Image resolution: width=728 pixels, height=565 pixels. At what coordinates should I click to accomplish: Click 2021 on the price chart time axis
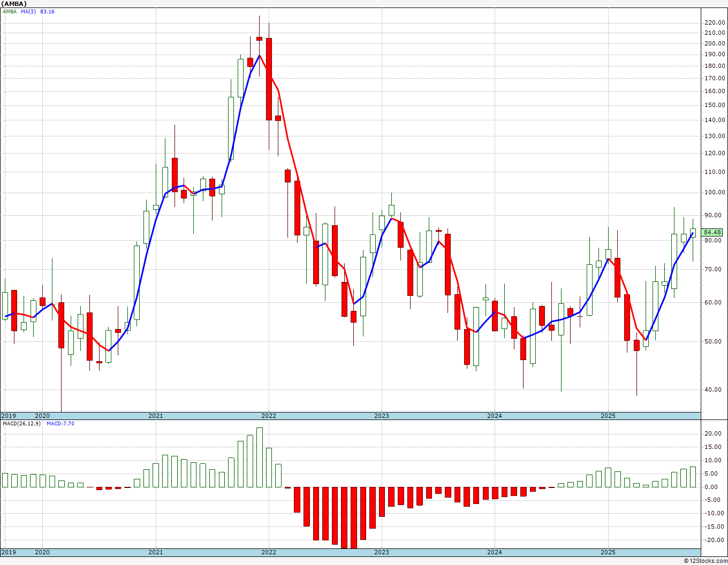click(155, 416)
